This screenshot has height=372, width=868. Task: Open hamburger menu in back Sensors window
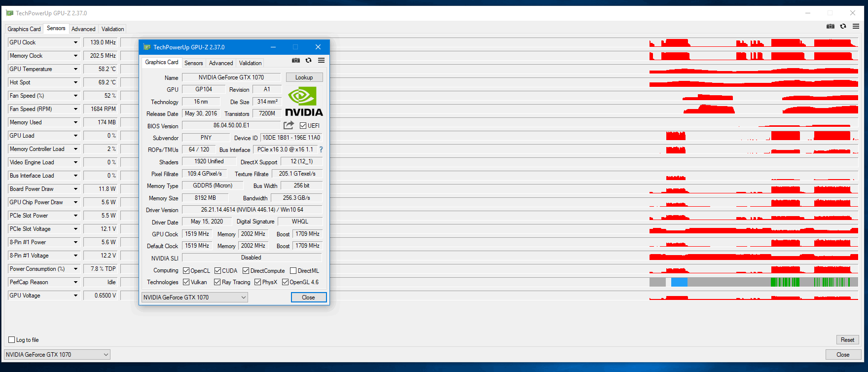click(856, 26)
